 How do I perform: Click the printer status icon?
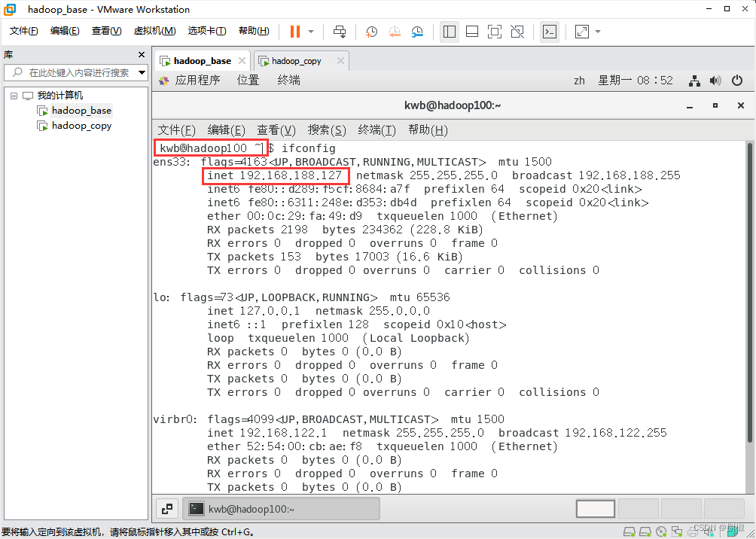point(694,532)
